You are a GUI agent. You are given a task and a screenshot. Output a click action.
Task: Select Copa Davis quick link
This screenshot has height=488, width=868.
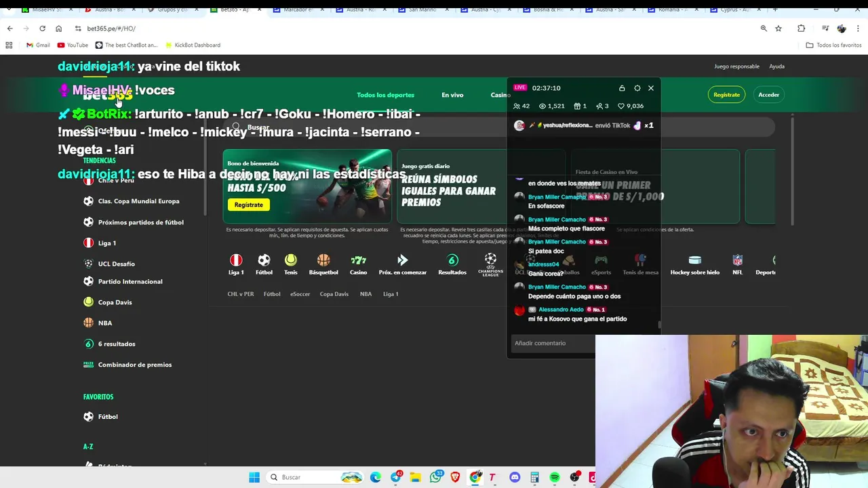334,294
